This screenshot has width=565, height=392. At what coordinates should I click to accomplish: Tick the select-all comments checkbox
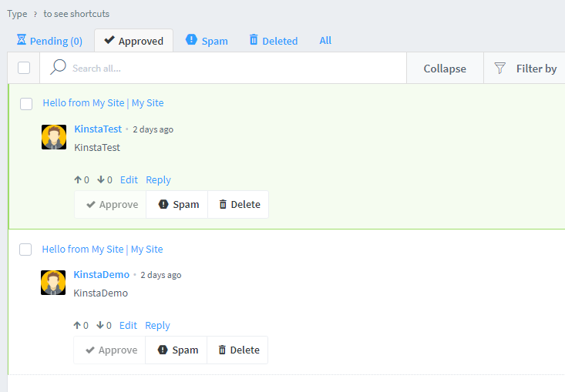pos(24,68)
